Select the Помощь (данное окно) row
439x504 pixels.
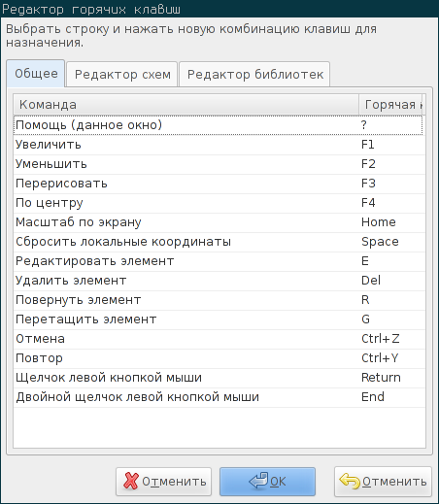pyautogui.click(x=219, y=125)
